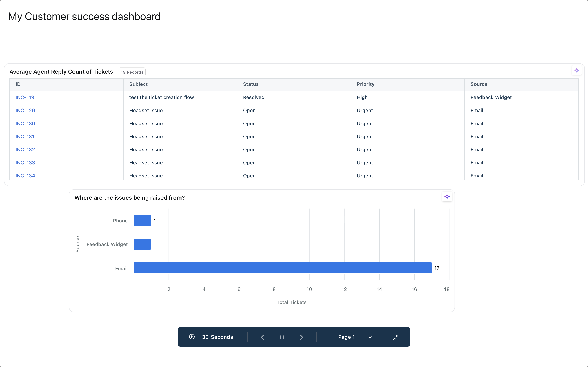Open ticket INC-119 link
The height and width of the screenshot is (367, 588).
(x=25, y=97)
